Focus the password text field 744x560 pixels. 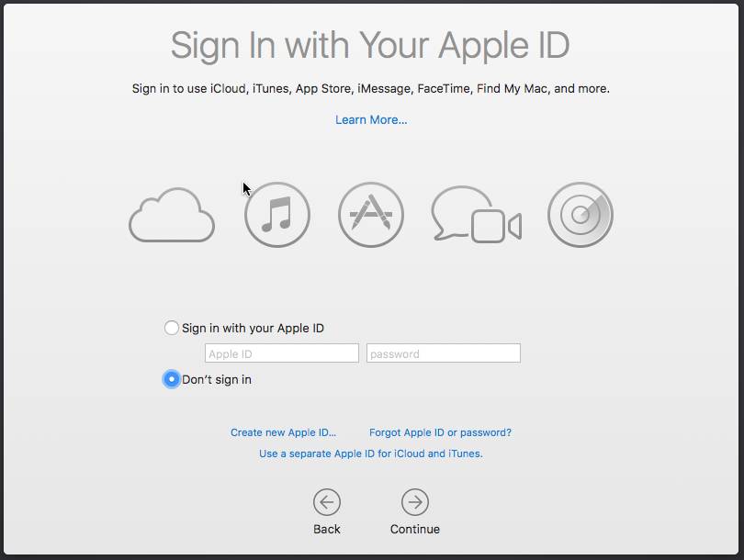[x=444, y=353]
